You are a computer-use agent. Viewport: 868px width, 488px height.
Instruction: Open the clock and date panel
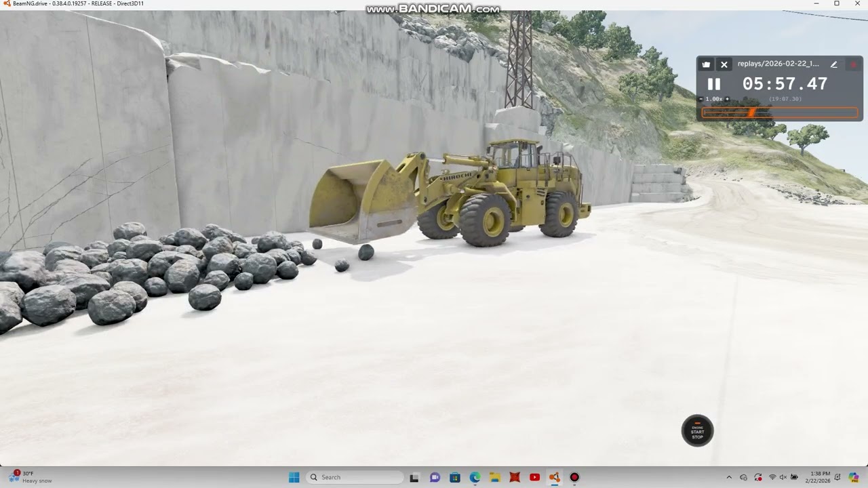point(819,477)
